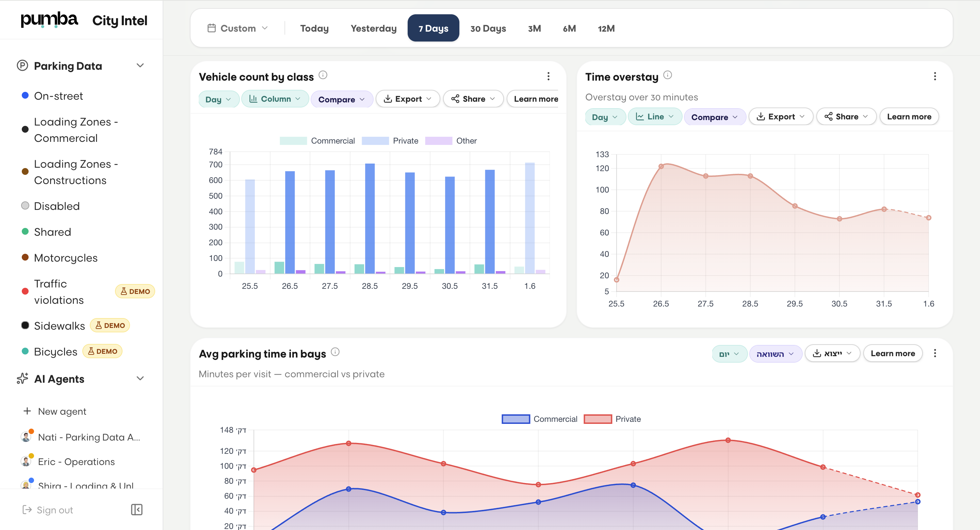Open Vehicle count by class kebab menu
Screen dimensions: 980x530
(x=548, y=77)
